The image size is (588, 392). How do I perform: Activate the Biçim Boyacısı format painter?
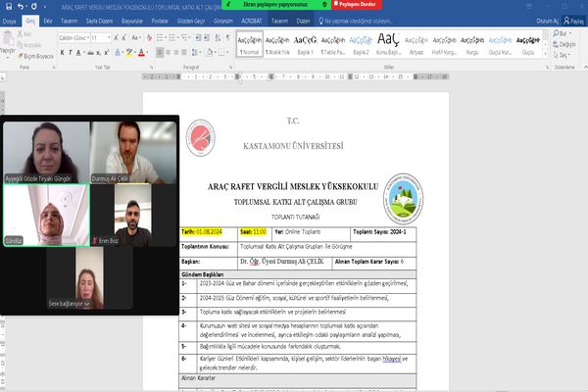click(x=36, y=56)
